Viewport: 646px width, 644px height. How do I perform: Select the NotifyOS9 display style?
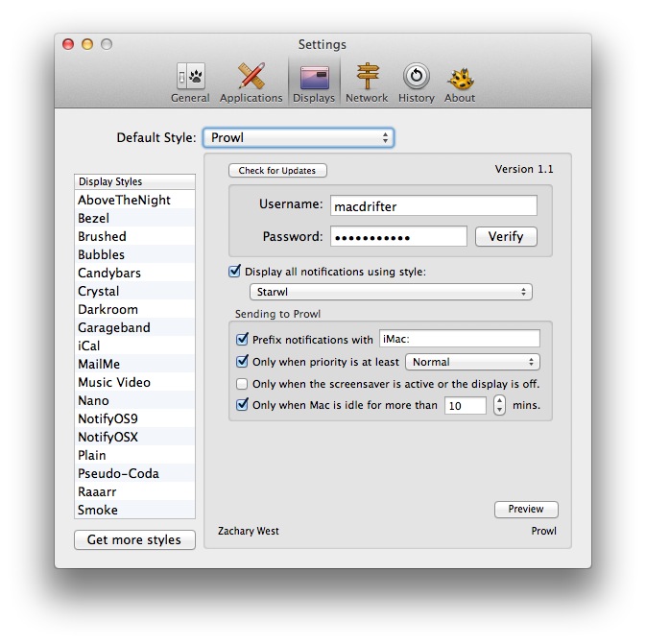coord(134,418)
